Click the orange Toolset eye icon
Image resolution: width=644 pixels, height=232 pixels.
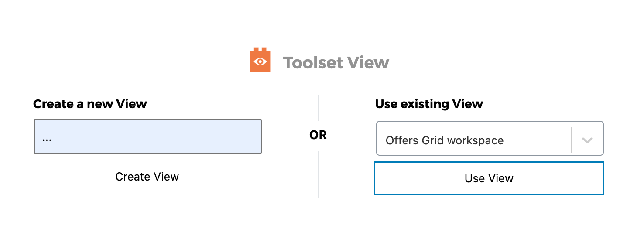260,60
